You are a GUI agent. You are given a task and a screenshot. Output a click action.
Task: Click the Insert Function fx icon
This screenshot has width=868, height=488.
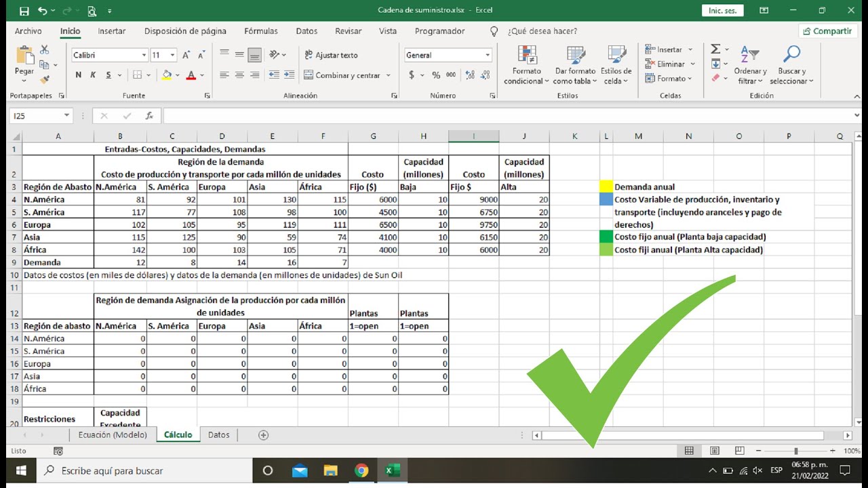click(149, 116)
